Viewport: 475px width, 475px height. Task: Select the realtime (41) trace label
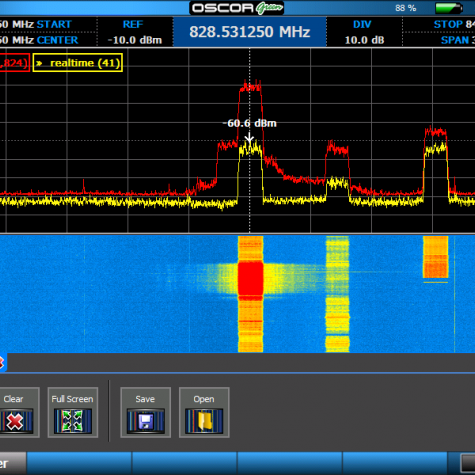pyautogui.click(x=78, y=63)
